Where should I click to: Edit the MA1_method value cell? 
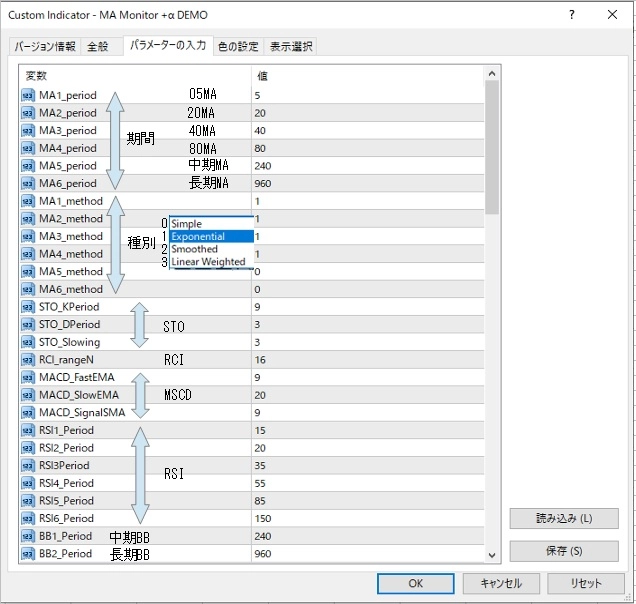(367, 201)
